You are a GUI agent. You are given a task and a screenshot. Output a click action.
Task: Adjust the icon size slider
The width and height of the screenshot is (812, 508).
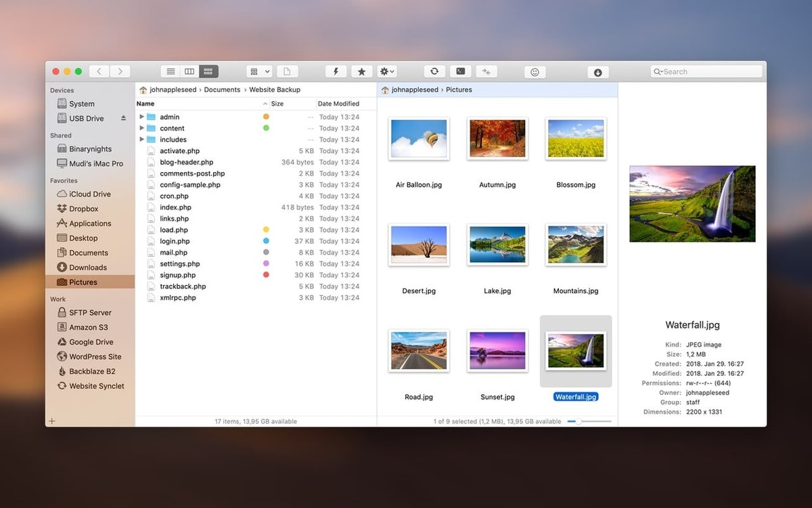tap(578, 421)
